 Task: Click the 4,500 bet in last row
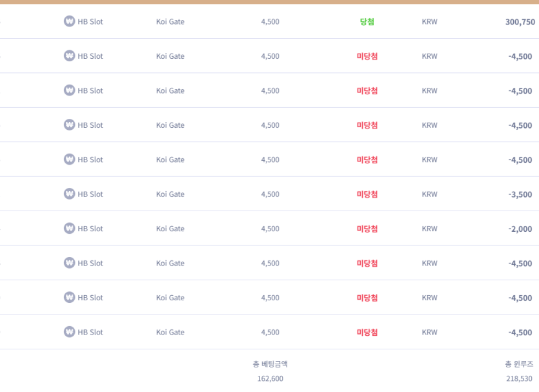point(270,332)
